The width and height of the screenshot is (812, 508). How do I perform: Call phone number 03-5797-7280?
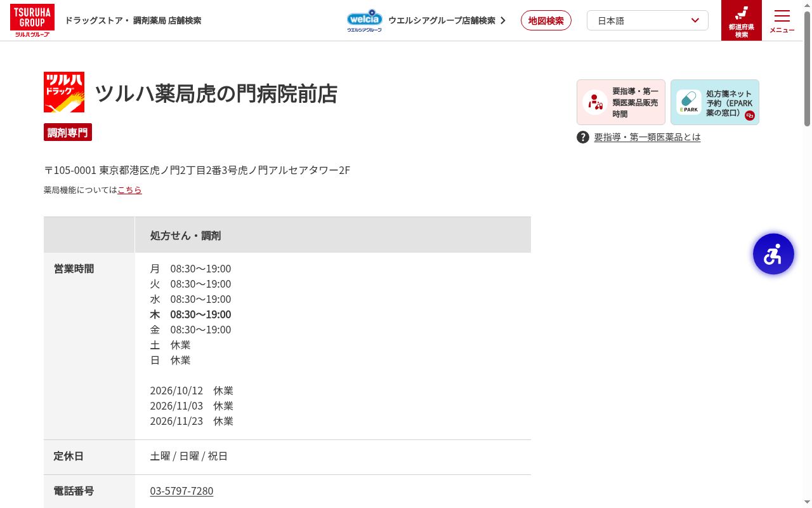click(181, 491)
